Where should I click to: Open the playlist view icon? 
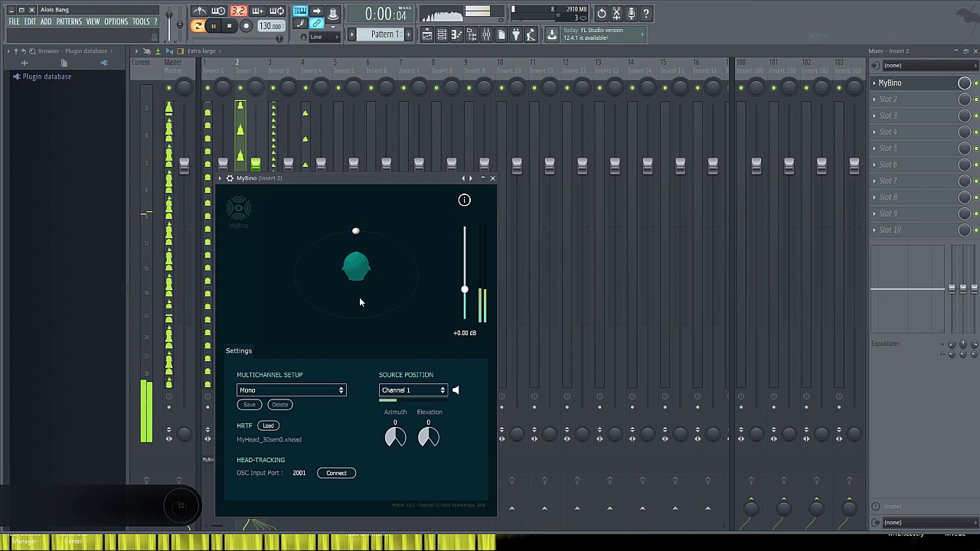[427, 34]
